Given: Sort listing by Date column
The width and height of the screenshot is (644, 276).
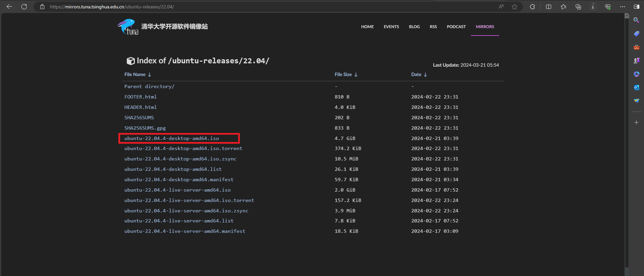Looking at the screenshot, I should point(419,74).
